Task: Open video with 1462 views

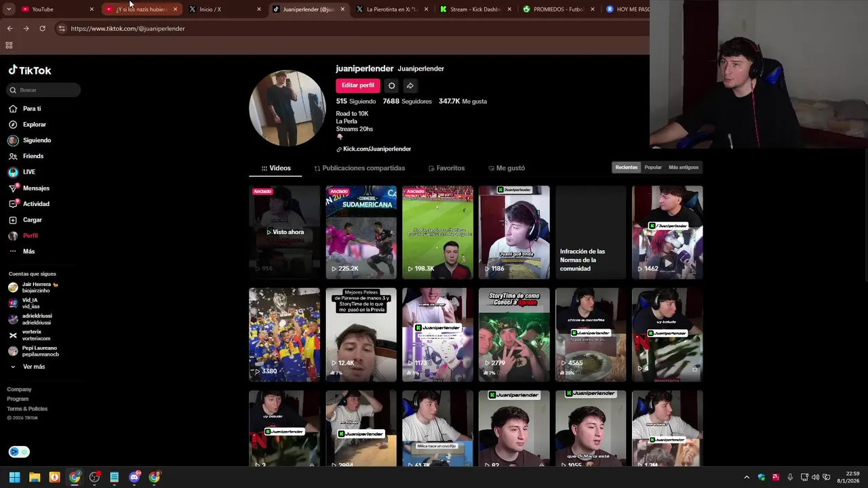Action: click(x=667, y=232)
